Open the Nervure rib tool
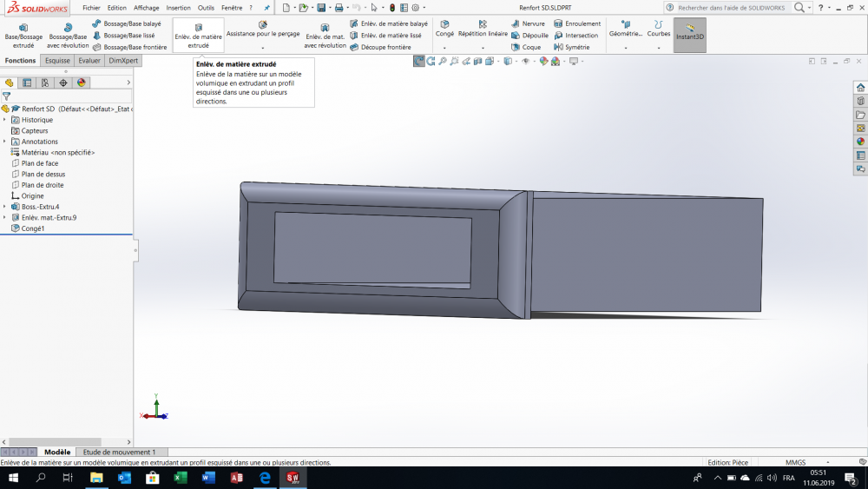 532,23
